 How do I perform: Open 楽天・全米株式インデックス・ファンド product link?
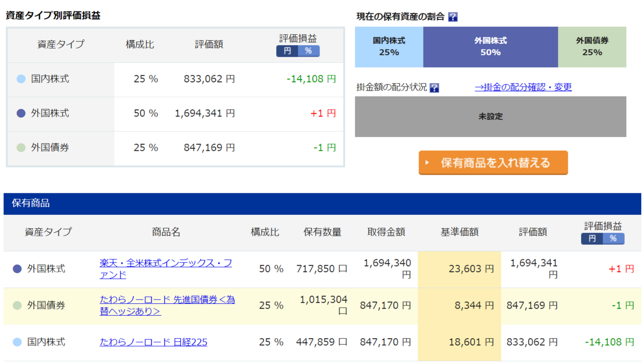tap(166, 269)
